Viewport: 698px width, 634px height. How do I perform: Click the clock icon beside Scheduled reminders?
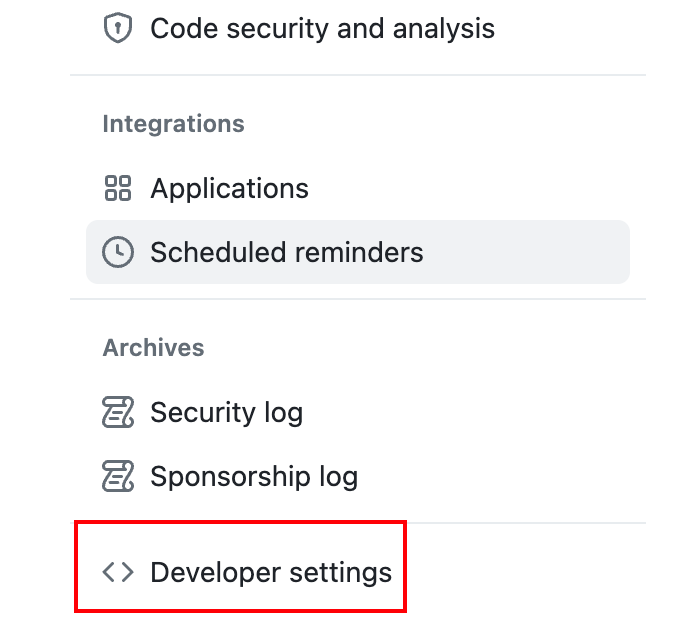[118, 252]
